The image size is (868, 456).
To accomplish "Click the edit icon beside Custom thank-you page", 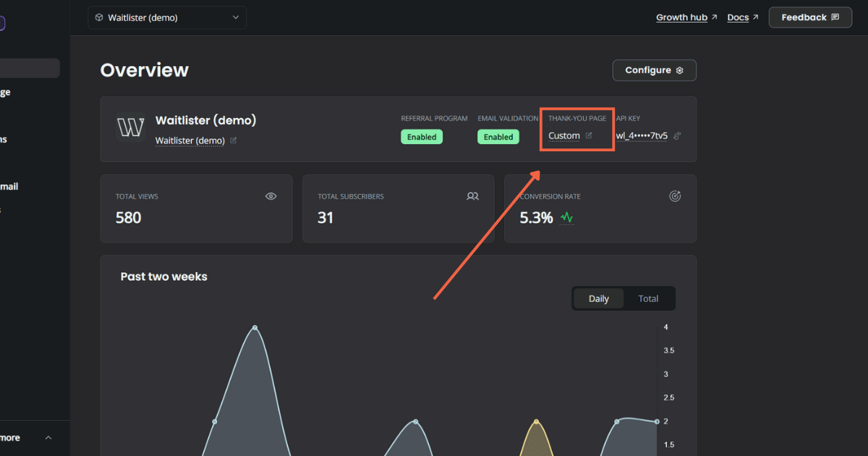I will coord(589,135).
